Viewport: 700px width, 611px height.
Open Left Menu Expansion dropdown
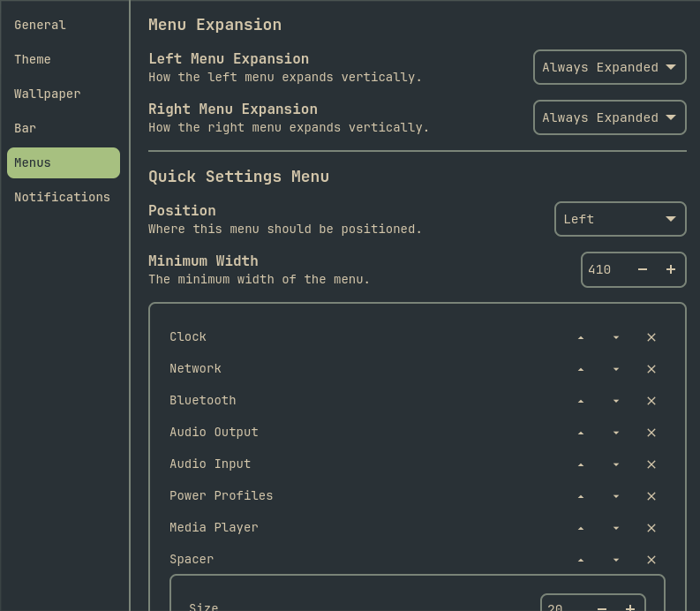pyautogui.click(x=609, y=67)
